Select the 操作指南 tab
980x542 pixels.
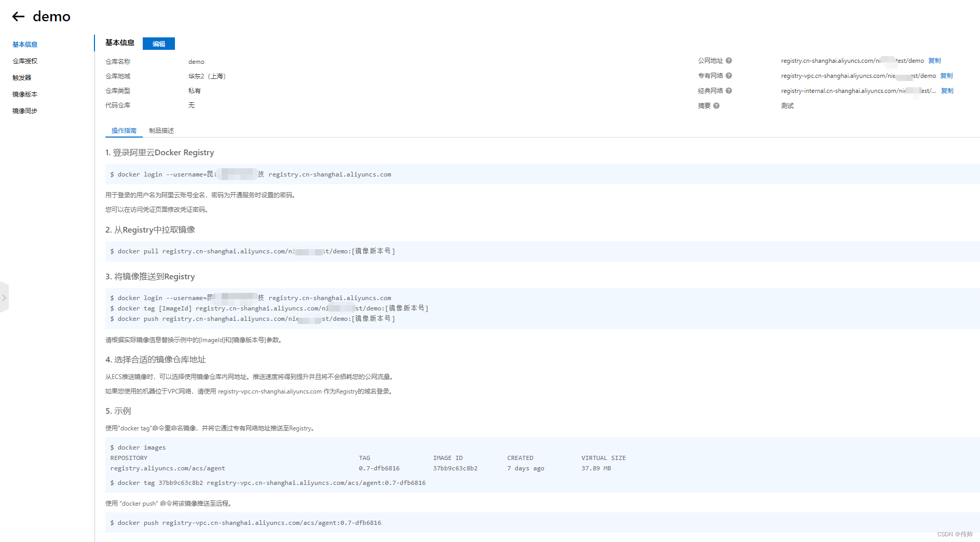124,130
